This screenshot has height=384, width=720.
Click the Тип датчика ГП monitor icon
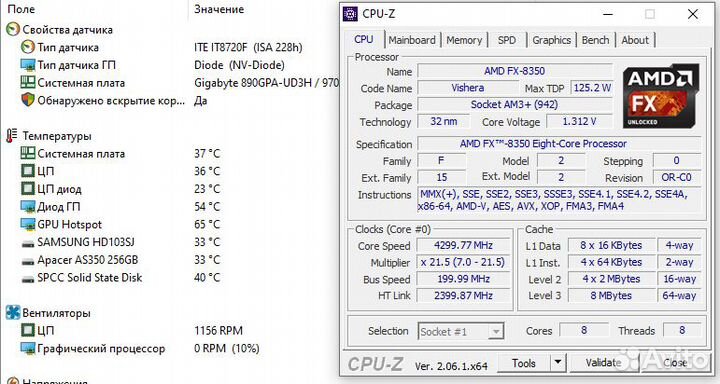(28, 65)
